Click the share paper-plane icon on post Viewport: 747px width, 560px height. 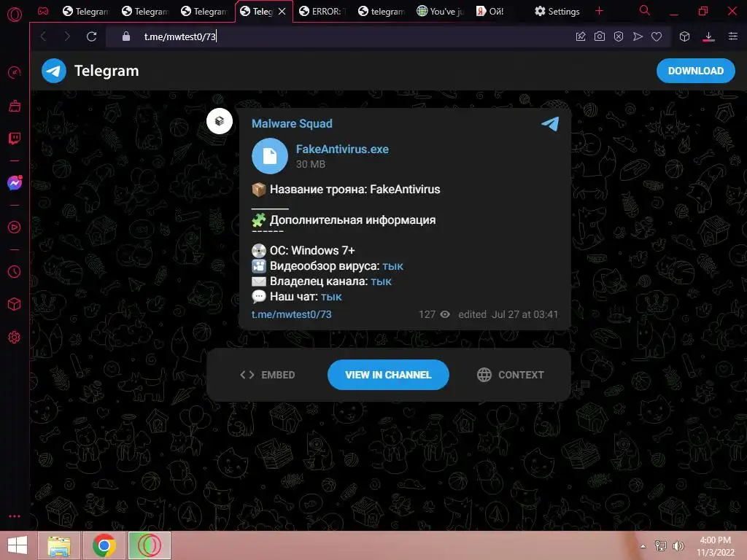(x=550, y=123)
